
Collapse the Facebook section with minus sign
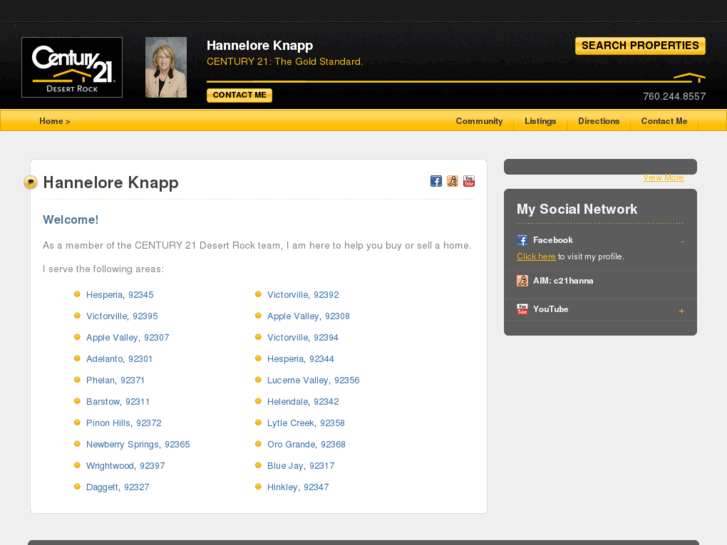click(x=682, y=241)
